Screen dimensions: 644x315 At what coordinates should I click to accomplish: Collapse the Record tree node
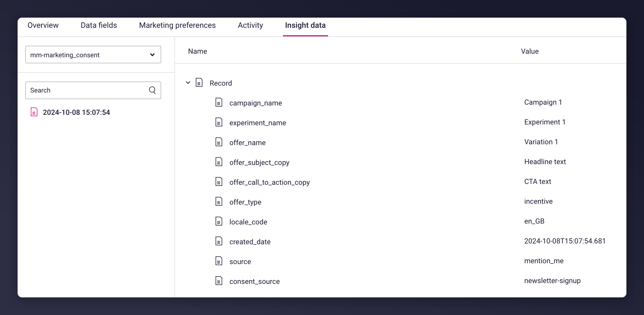click(x=188, y=83)
